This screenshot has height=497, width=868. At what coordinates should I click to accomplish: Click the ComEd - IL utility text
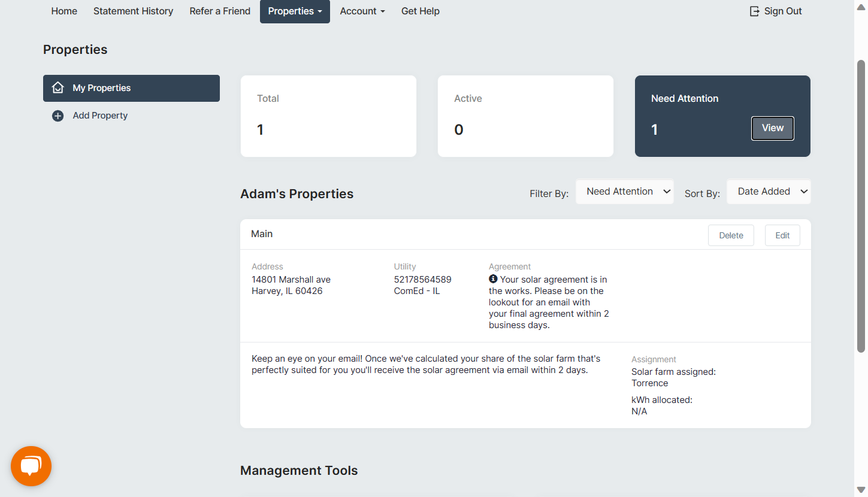[417, 291]
